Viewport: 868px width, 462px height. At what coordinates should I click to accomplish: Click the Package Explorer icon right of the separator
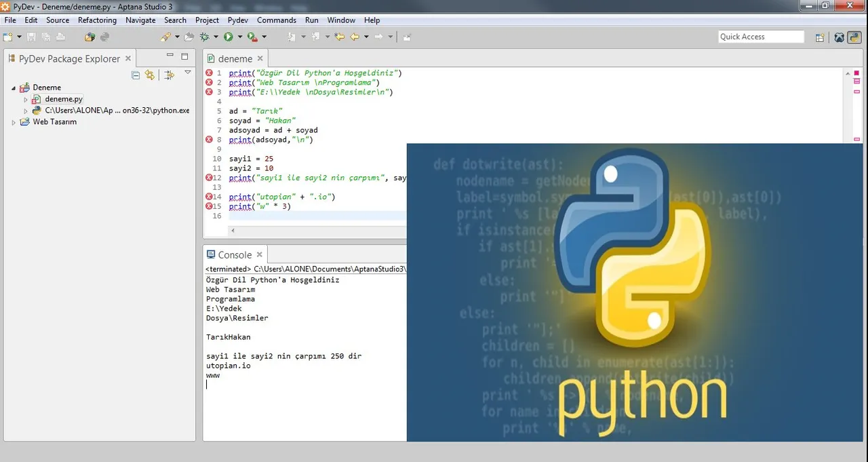pos(170,75)
